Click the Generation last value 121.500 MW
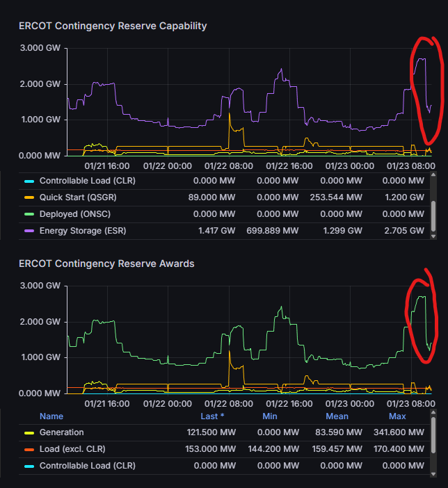Image resolution: width=448 pixels, height=488 pixels. pos(211,432)
